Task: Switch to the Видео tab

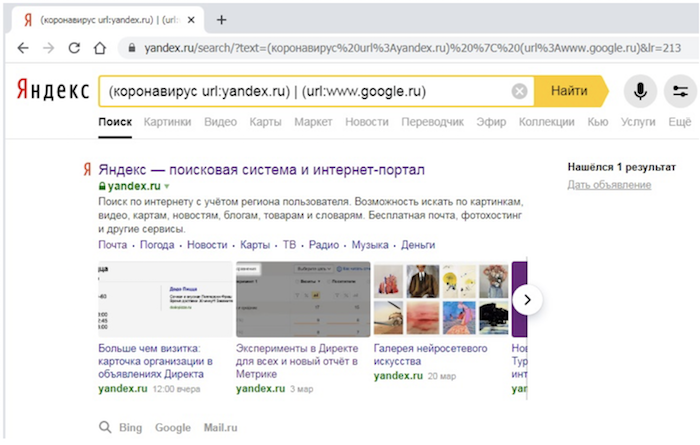Action: pos(221,122)
